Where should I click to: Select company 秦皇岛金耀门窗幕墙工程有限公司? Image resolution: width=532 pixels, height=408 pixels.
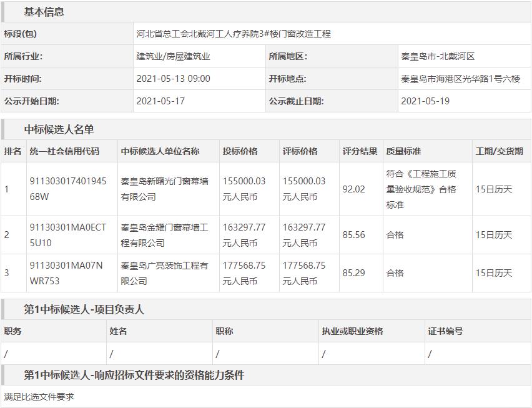[x=164, y=235]
